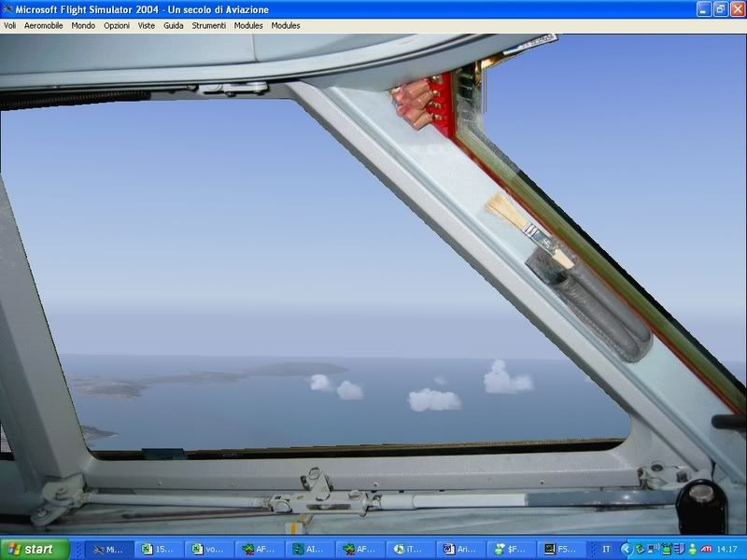
Task: Click the Messenger buddy tray icon
Action: tap(692, 549)
